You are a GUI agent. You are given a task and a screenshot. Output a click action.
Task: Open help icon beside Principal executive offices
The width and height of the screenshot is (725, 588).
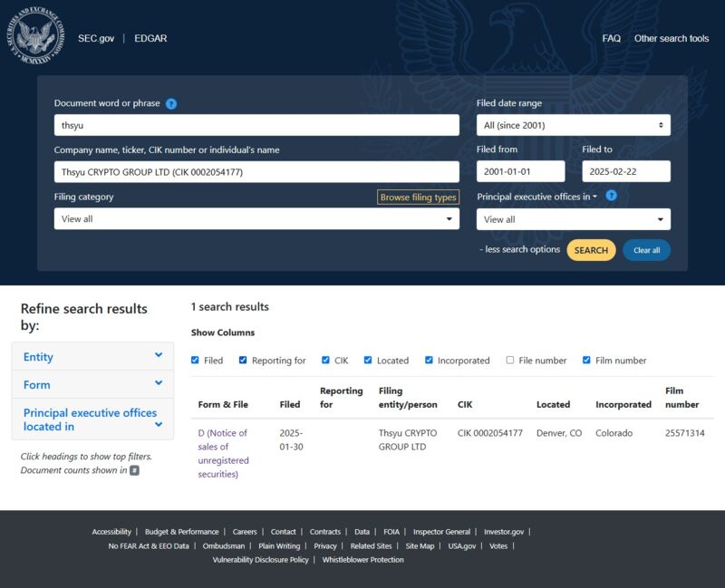[x=611, y=196]
